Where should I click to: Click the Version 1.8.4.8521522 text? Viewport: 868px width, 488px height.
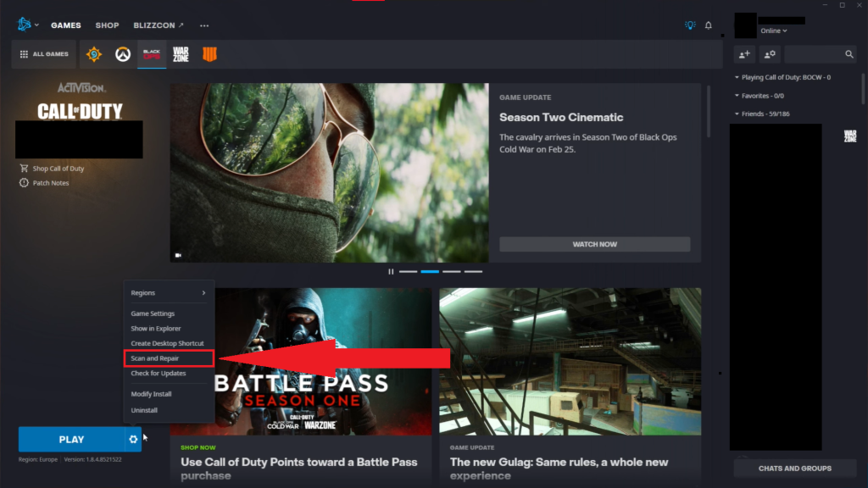pyautogui.click(x=93, y=460)
